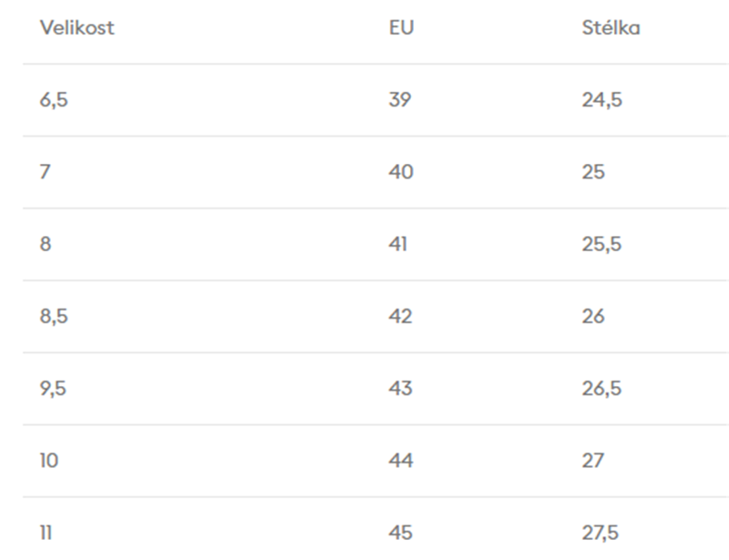This screenshot has height=560, width=729.
Task: Click insole value 24,5
Action: 601,100
